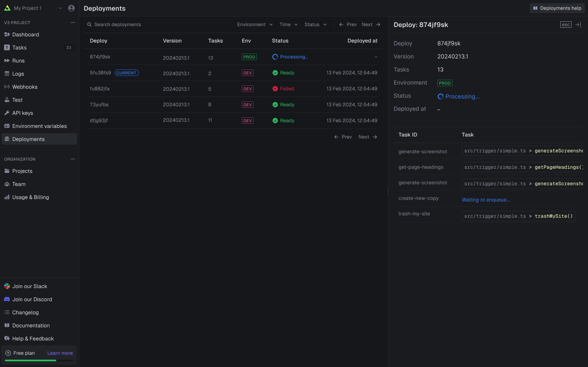Open the Status filter dropdown
The image size is (588, 367).
point(316,25)
